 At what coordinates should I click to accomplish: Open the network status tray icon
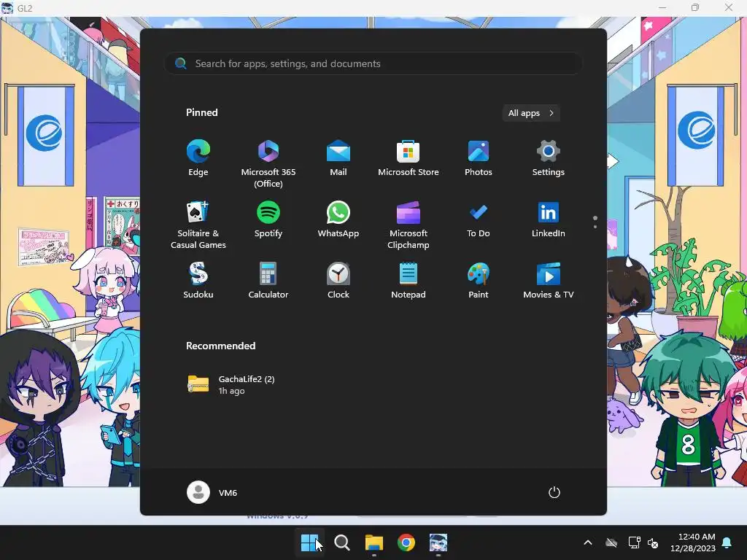pos(634,542)
